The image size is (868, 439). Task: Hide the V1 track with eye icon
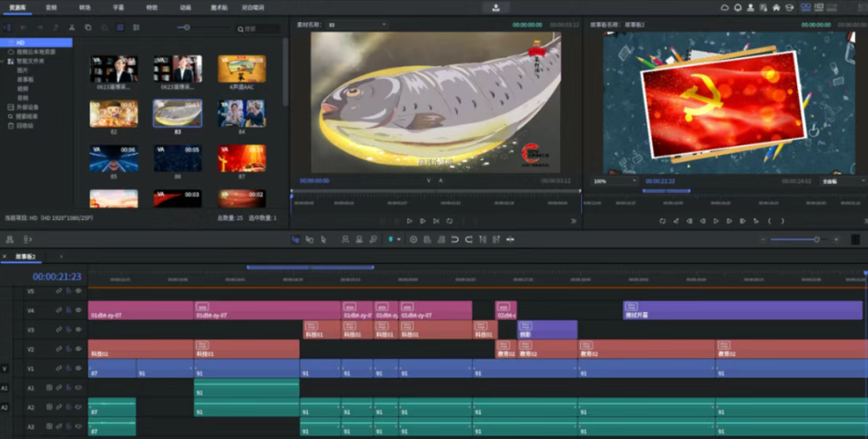tap(78, 368)
